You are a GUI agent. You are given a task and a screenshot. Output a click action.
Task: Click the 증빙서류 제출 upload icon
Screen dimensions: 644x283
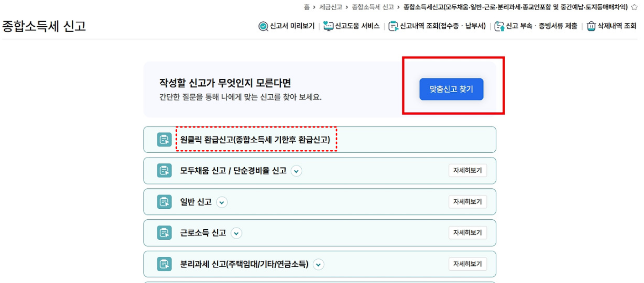point(499,26)
